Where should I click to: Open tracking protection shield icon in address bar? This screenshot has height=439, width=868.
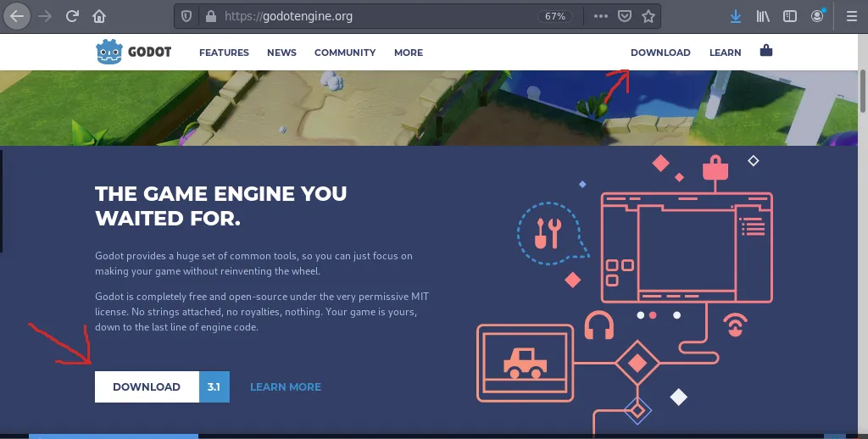click(186, 16)
